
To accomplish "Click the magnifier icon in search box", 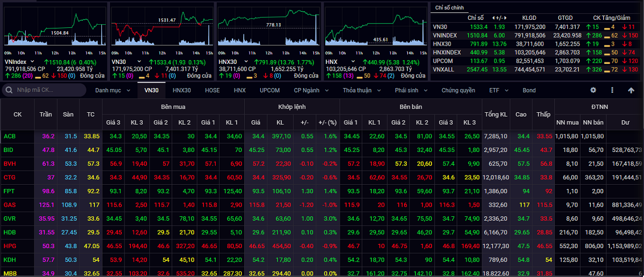I will [x=10, y=90].
